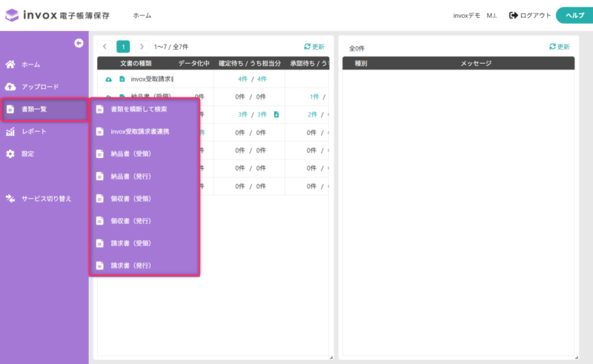
Task: Click the メッセージ column header
Action: click(476, 63)
